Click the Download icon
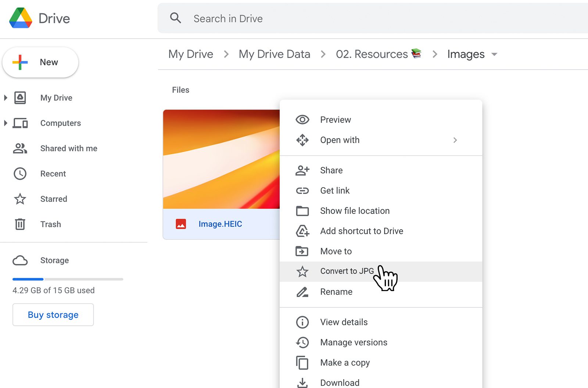The width and height of the screenshot is (588, 388). coord(302,382)
